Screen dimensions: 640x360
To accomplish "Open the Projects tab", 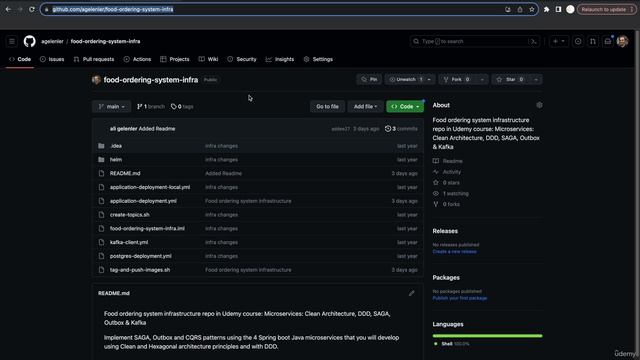I will pyautogui.click(x=174, y=59).
